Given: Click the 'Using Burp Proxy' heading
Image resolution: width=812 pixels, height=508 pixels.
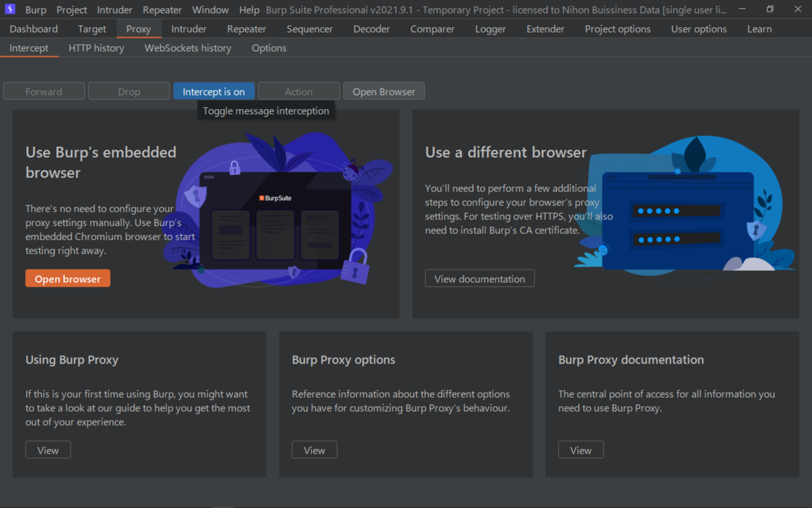Looking at the screenshot, I should pyautogui.click(x=72, y=360).
